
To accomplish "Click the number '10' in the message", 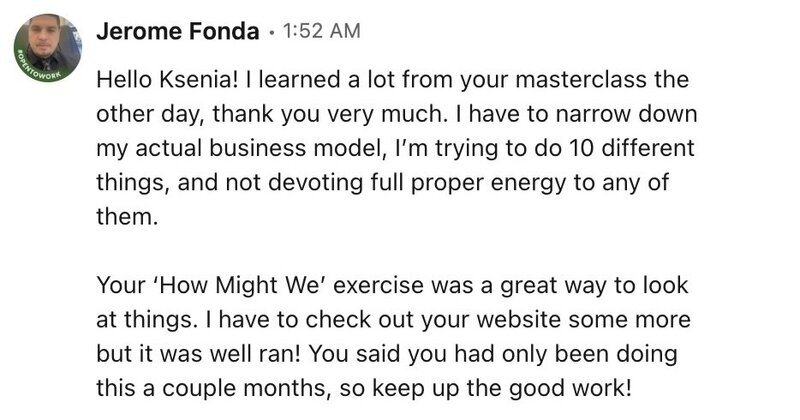I will (580, 148).
